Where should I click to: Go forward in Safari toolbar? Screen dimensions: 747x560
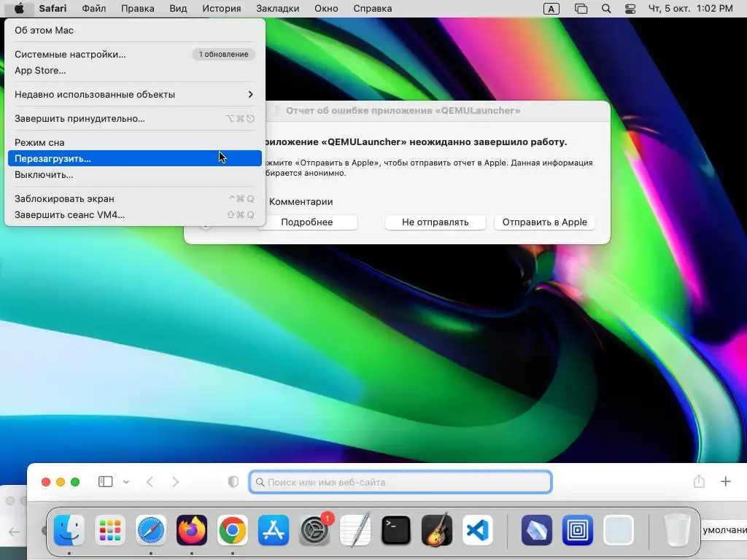(175, 482)
